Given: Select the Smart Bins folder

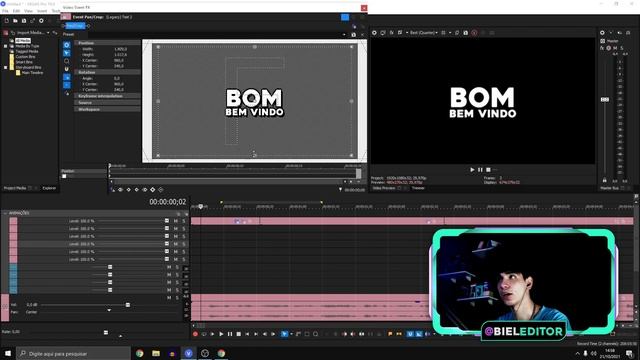Looking at the screenshot, I should tap(24, 62).
